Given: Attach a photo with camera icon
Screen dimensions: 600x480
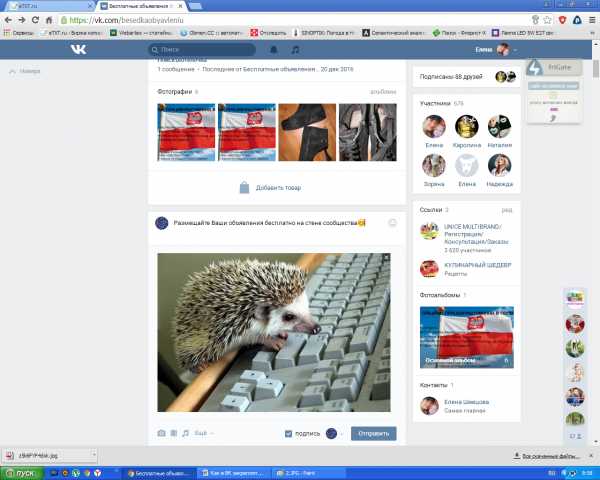Looking at the screenshot, I should coord(161,433).
